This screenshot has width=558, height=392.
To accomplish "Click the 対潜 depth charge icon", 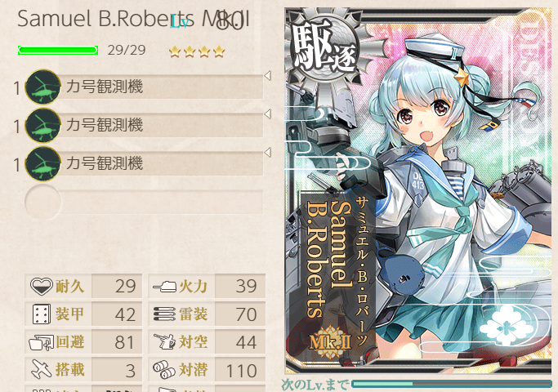I will [164, 370].
